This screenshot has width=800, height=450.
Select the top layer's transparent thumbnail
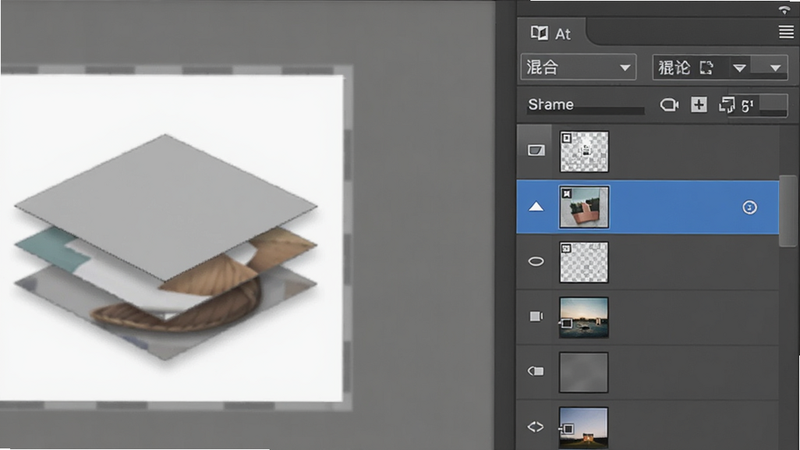(x=584, y=152)
